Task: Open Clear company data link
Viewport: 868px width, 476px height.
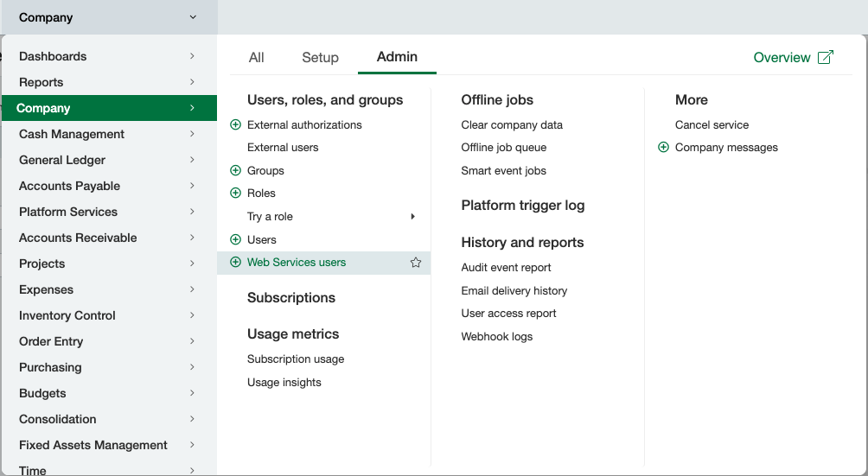Action: tap(512, 125)
